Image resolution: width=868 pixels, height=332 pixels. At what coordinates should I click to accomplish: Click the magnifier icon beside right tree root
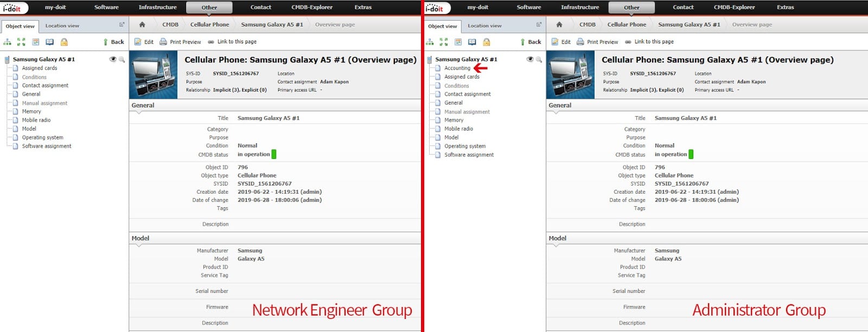click(539, 60)
